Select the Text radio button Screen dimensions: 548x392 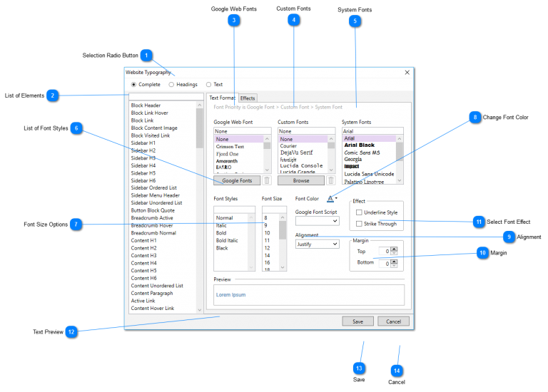click(x=208, y=85)
